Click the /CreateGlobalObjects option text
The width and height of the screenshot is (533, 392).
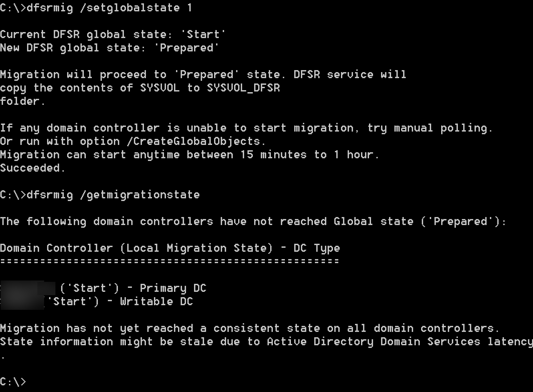[x=196, y=141]
